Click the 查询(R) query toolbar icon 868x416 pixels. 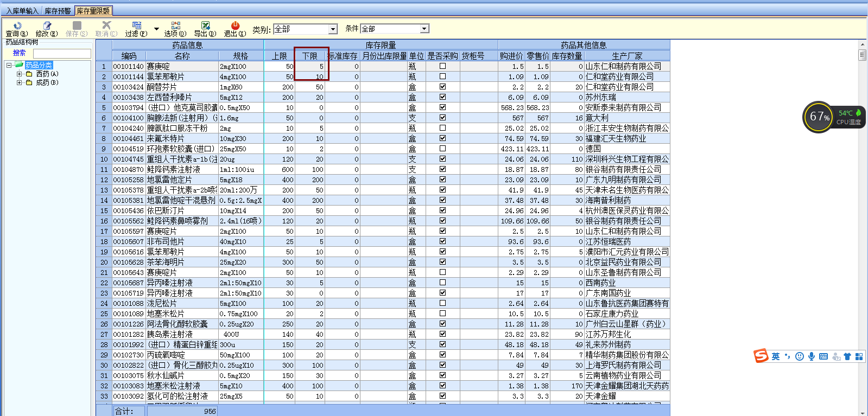click(x=17, y=25)
